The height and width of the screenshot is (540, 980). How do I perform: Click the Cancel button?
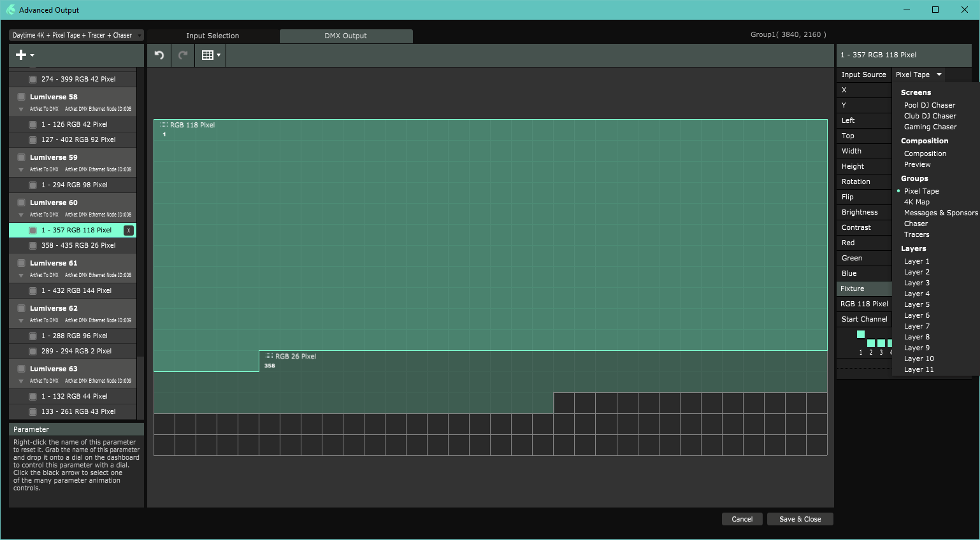[x=742, y=520]
